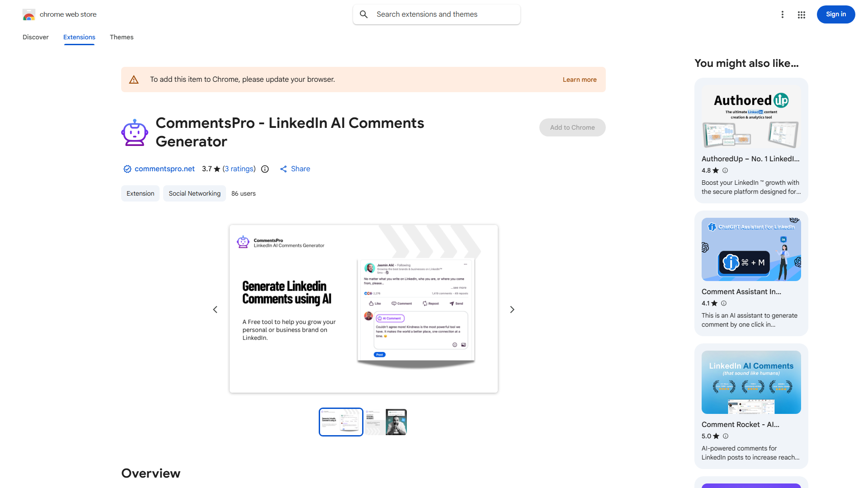
Task: Go back with the left carousel arrow
Action: [x=215, y=309]
